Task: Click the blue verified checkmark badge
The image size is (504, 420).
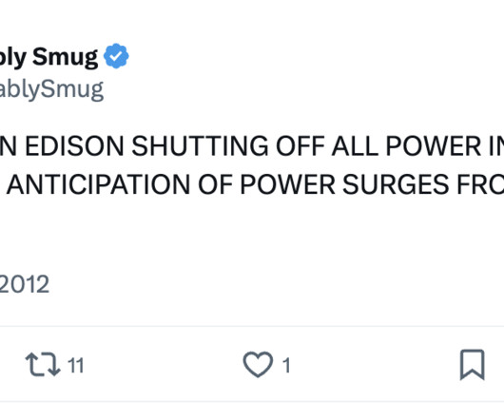Action: pyautogui.click(x=116, y=56)
